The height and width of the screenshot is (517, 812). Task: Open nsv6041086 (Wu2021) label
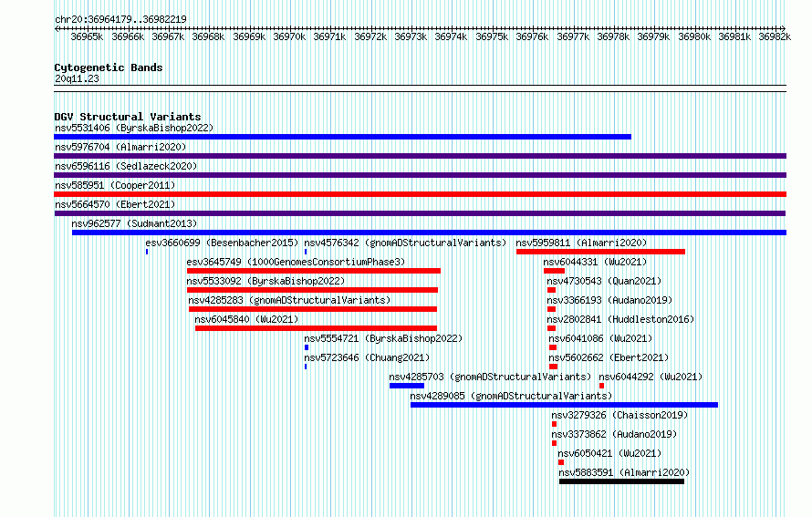coord(600,338)
